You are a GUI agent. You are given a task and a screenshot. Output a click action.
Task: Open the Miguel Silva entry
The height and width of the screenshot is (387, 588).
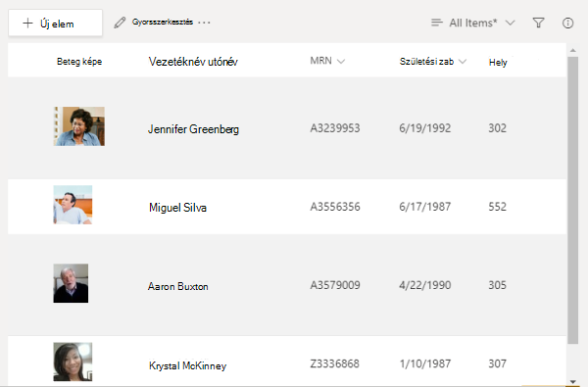177,208
